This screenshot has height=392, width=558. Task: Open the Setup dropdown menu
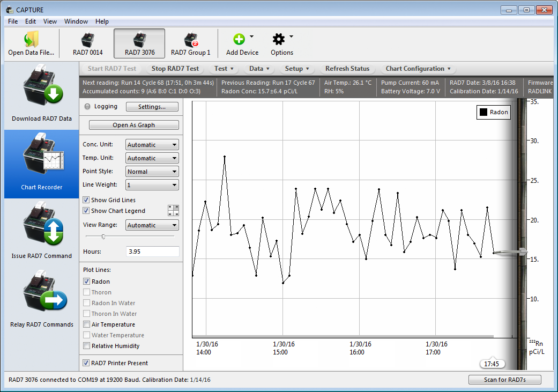(x=297, y=68)
